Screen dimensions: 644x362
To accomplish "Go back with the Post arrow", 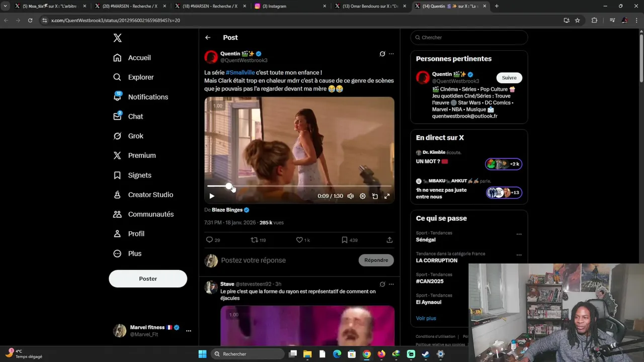I will tap(208, 38).
